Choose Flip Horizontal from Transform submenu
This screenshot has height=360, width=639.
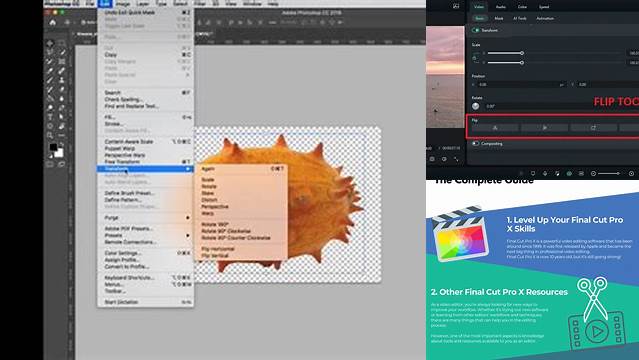[x=218, y=249]
